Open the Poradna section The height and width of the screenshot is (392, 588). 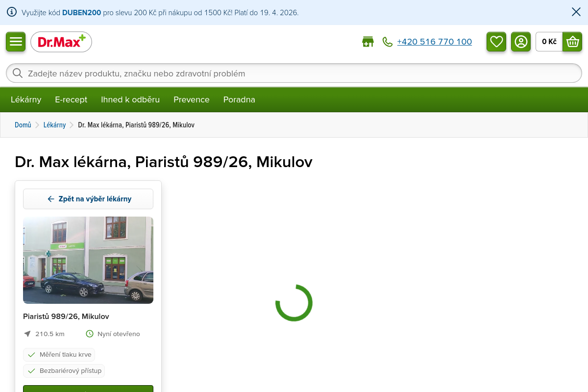(239, 100)
